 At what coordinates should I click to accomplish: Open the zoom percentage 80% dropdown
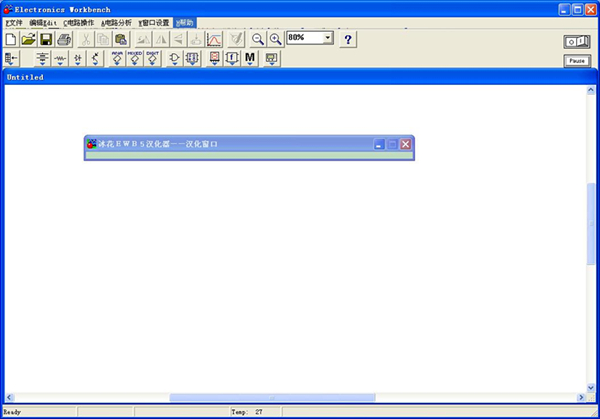(329, 37)
